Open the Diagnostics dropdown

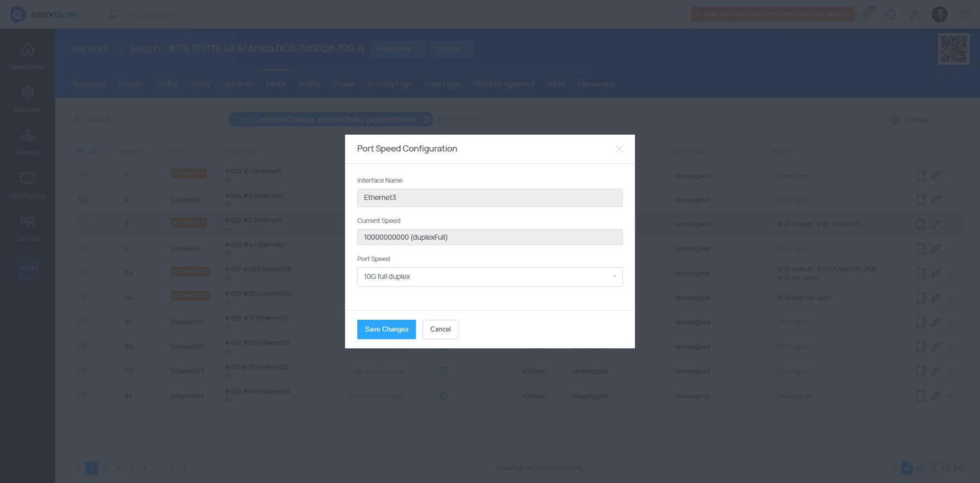[x=398, y=49]
